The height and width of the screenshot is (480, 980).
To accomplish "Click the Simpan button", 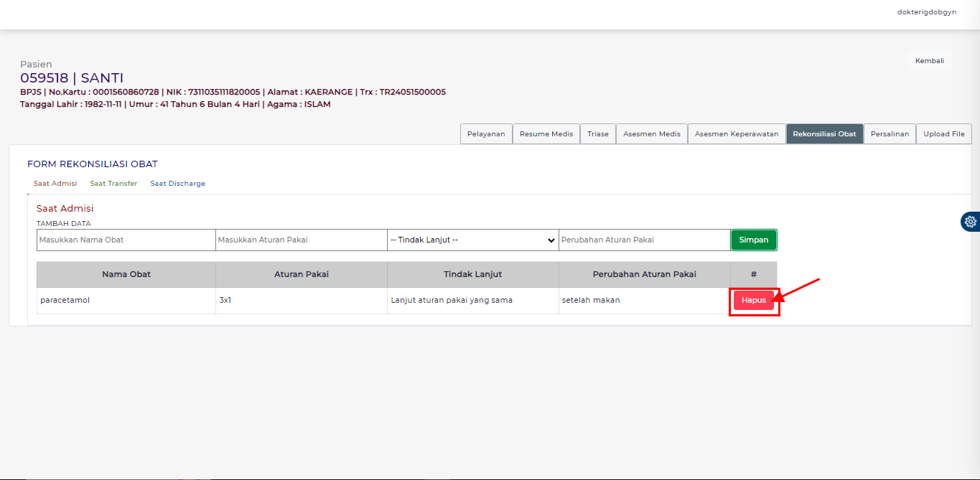I will coord(753,240).
